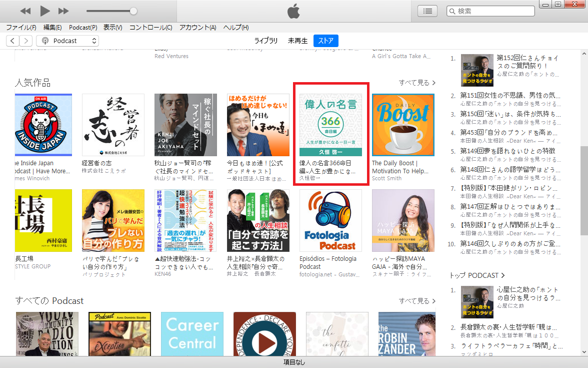
Task: Go forward with the right arrow button
Action: pos(25,41)
